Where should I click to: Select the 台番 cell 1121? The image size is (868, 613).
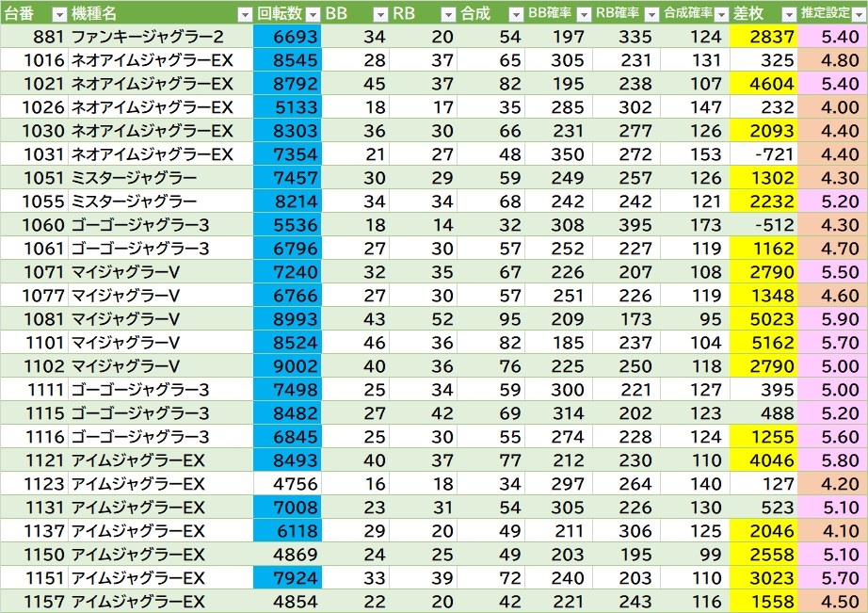click(x=34, y=460)
